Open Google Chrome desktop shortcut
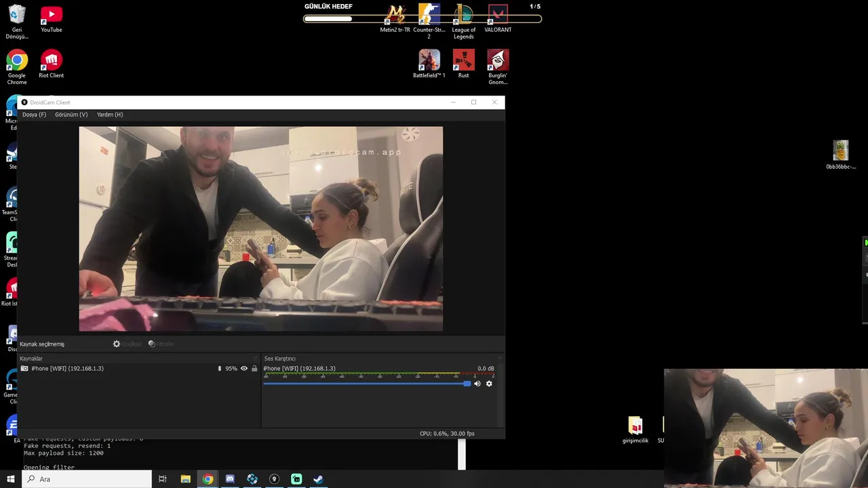 17,67
